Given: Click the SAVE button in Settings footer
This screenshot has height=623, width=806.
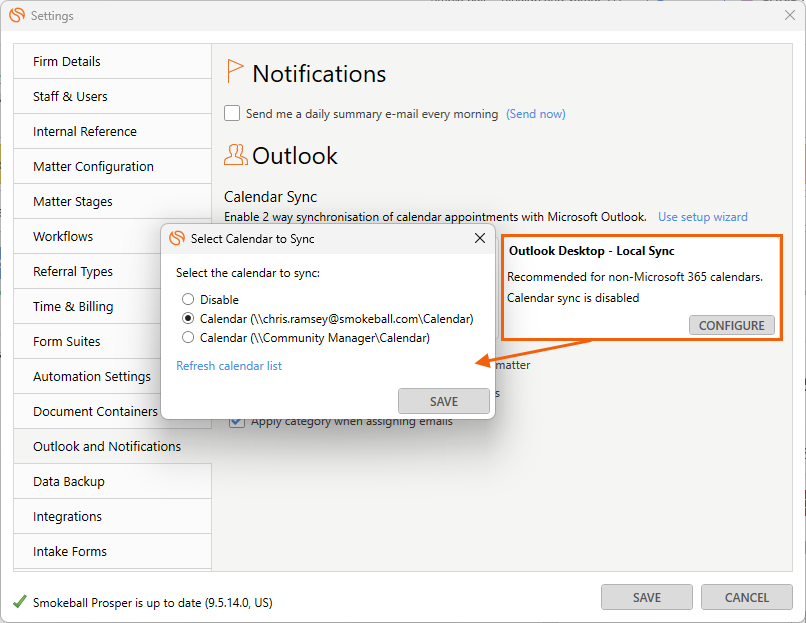Looking at the screenshot, I should pos(647,597).
